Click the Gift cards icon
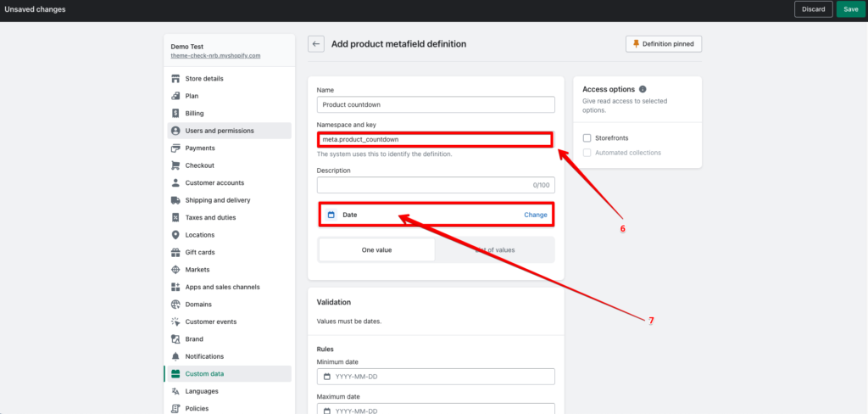Screen dimensions: 868x414 tap(175, 252)
